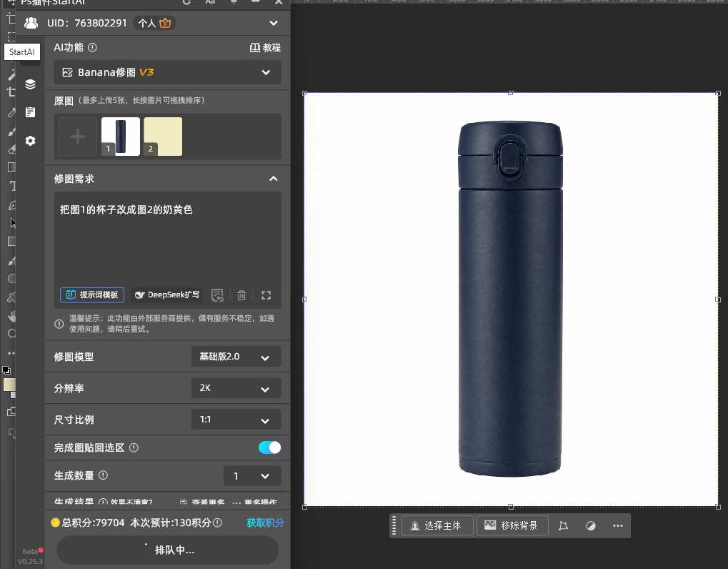Viewport: 728px width, 569px height.
Task: Open the 分辨率 2K dropdown
Action: point(236,388)
